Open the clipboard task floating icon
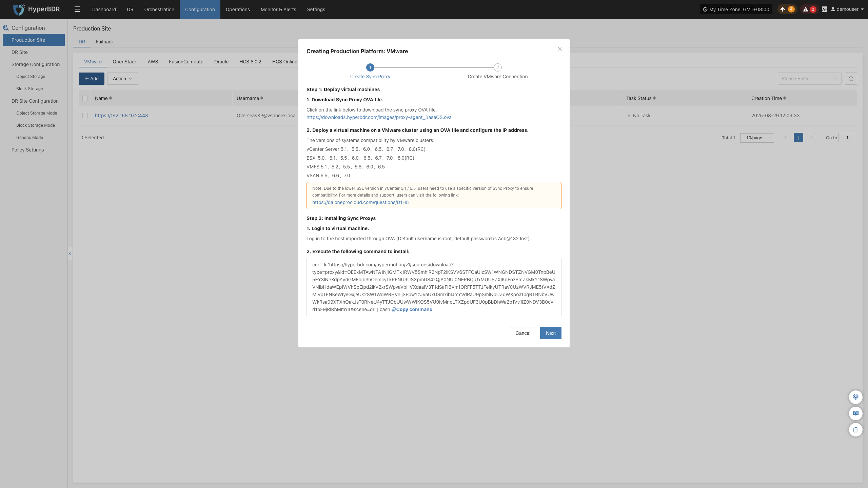The width and height of the screenshot is (868, 488). (856, 430)
